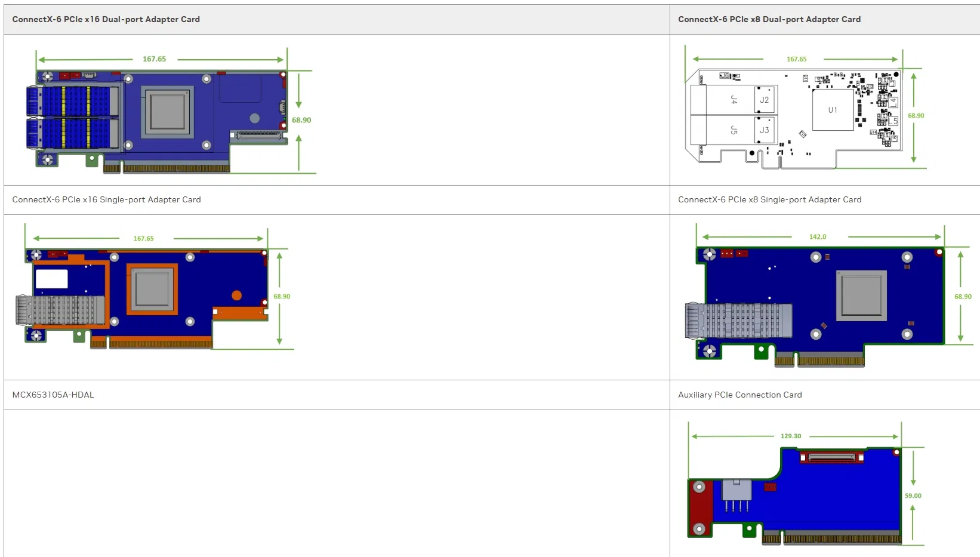The height and width of the screenshot is (557, 980).
Task: Click the 'Auxiliary PCIe Connection Card' caption
Action: [739, 395]
